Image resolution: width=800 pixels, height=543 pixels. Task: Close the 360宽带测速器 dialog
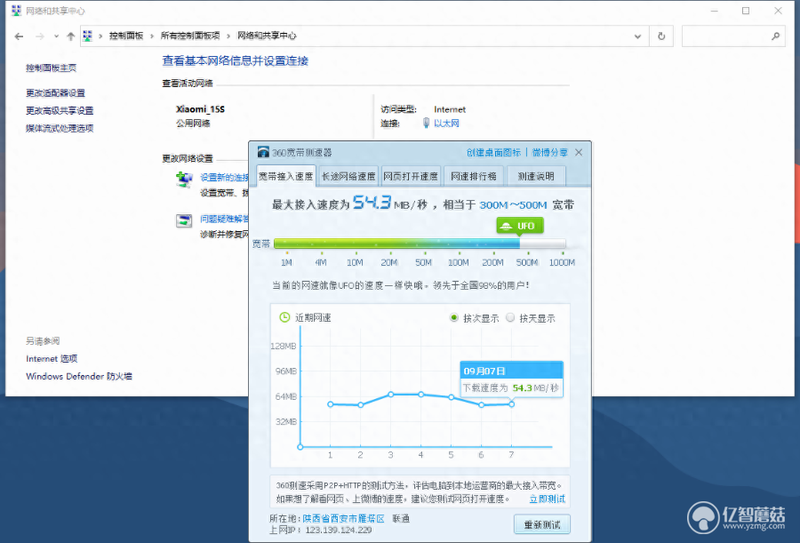coord(579,152)
